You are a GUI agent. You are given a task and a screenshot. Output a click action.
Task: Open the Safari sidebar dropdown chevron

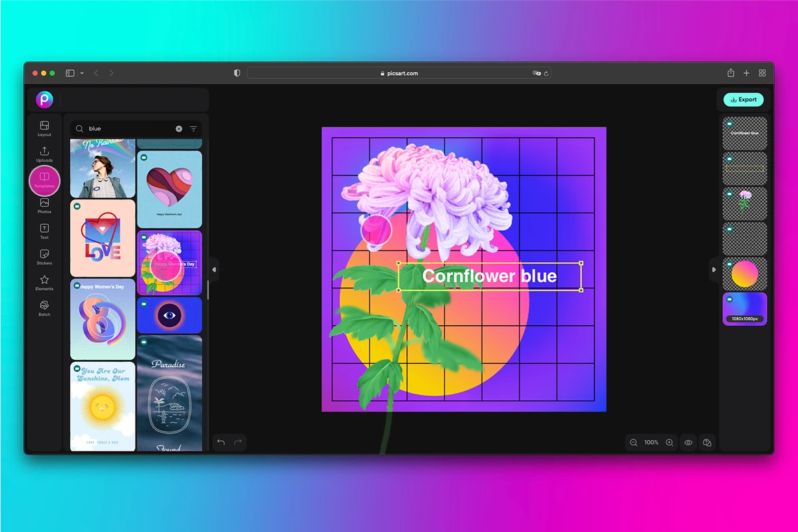point(82,73)
